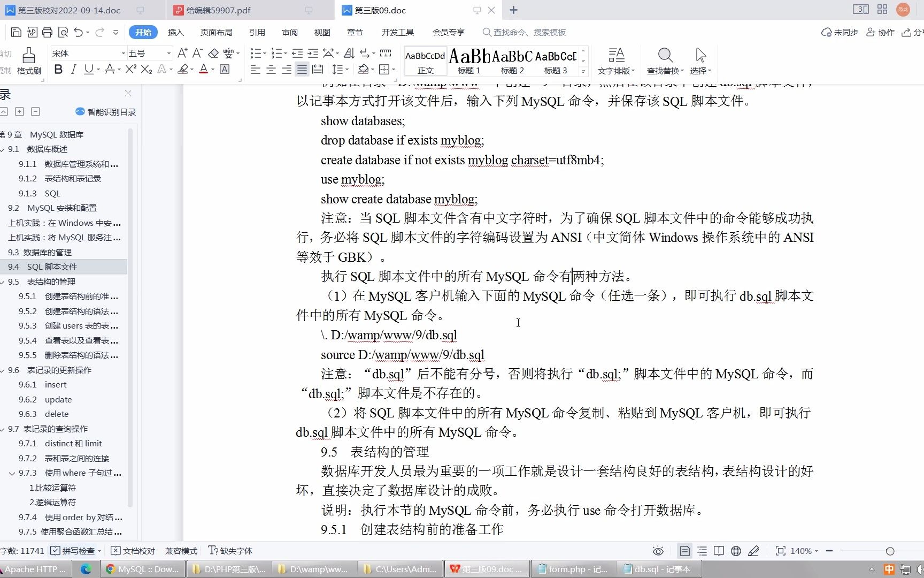
Task: Click the 智能识别目录 button
Action: pyautogui.click(x=105, y=112)
